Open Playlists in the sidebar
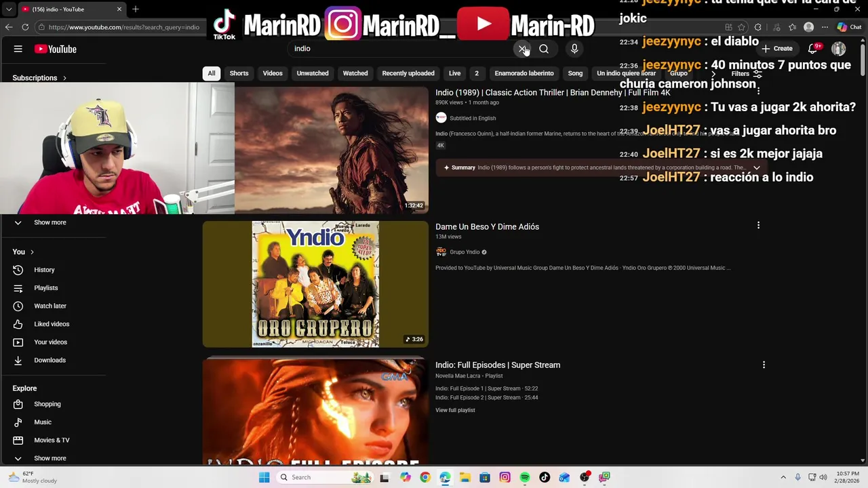 point(45,288)
